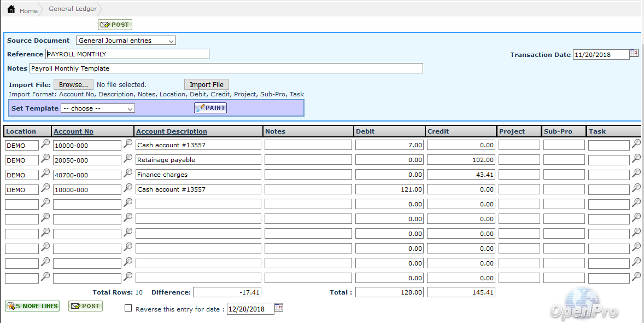Click the Reference text field
The height and width of the screenshot is (323, 644).
tap(127, 54)
